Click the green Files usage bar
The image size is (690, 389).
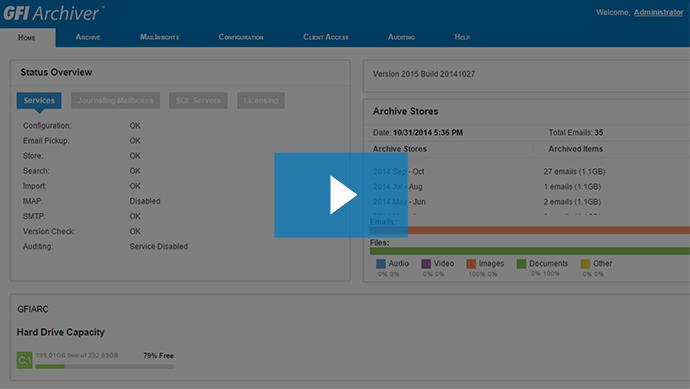pos(530,251)
